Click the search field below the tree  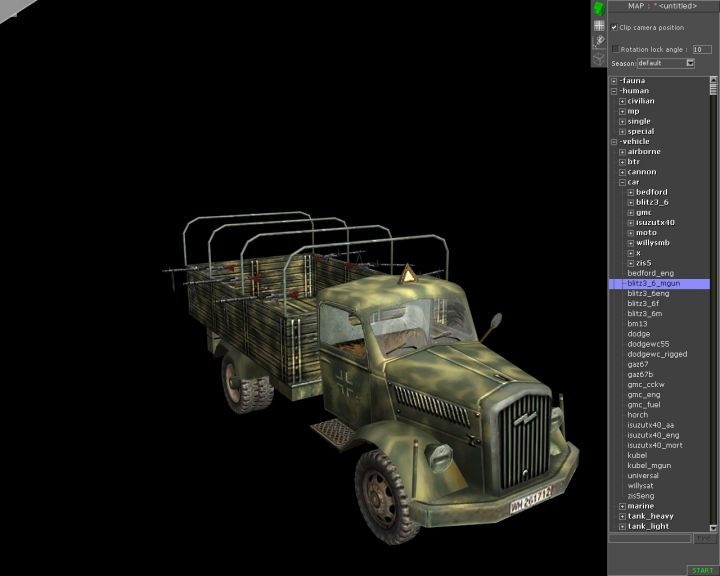(650, 538)
